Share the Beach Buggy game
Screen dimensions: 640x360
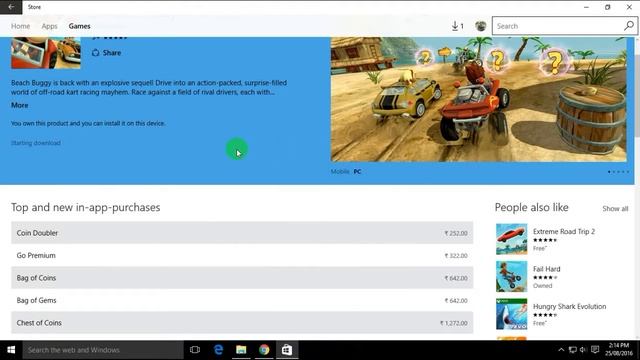click(x=106, y=53)
